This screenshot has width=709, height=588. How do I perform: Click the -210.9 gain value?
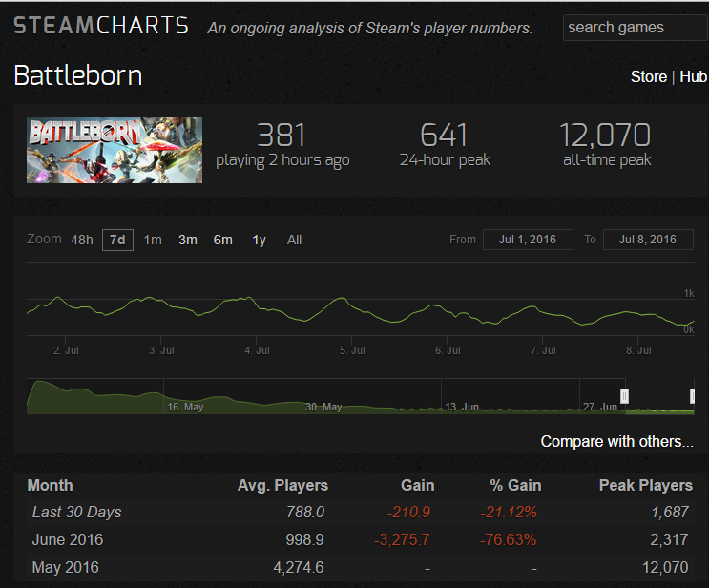(408, 512)
